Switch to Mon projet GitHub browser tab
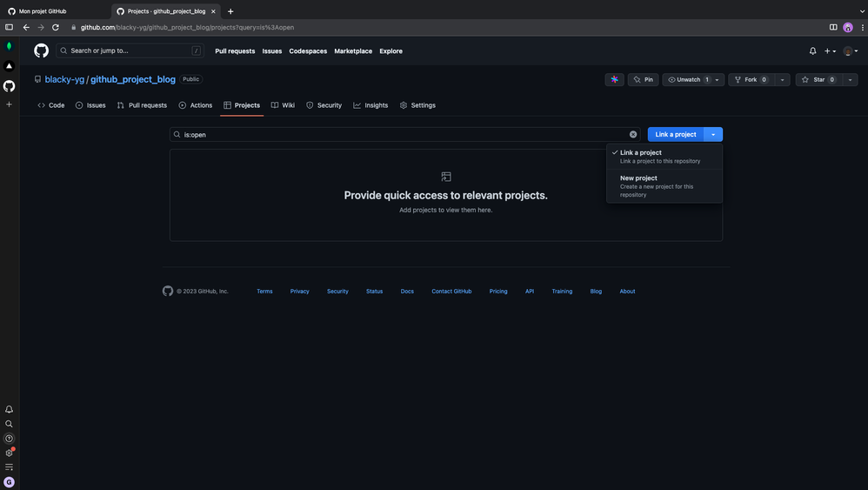This screenshot has height=490, width=868. point(56,11)
